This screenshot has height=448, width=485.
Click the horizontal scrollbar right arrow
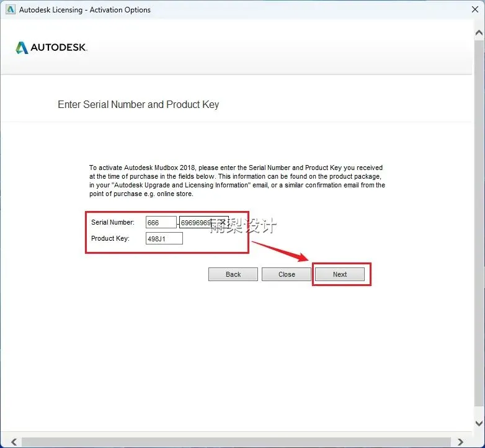coord(460,442)
